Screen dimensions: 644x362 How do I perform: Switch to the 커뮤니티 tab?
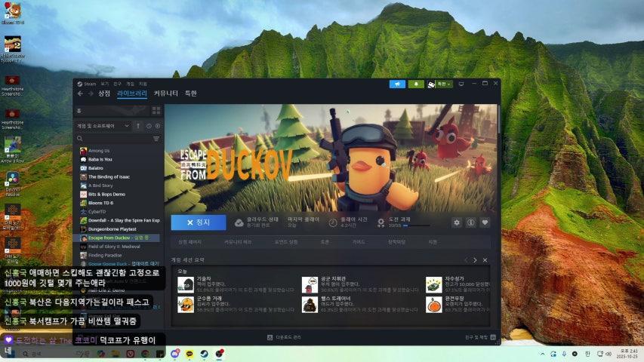[165, 94]
